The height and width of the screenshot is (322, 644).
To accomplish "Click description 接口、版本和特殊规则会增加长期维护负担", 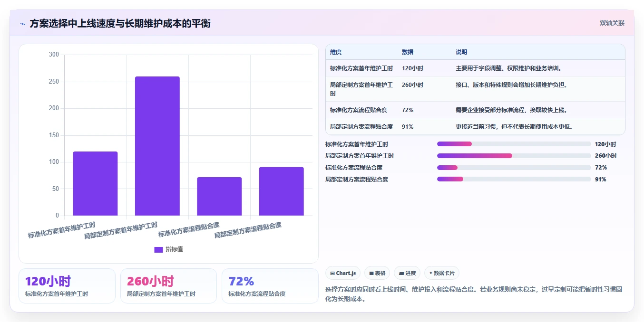I will (x=512, y=85).
